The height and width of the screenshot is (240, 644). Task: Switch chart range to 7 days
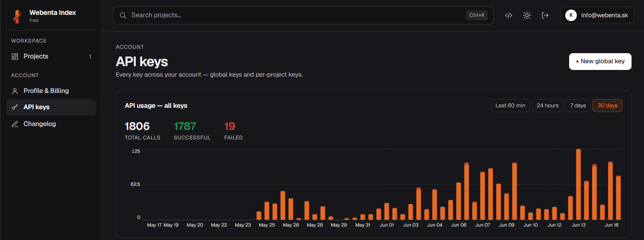[x=578, y=105]
